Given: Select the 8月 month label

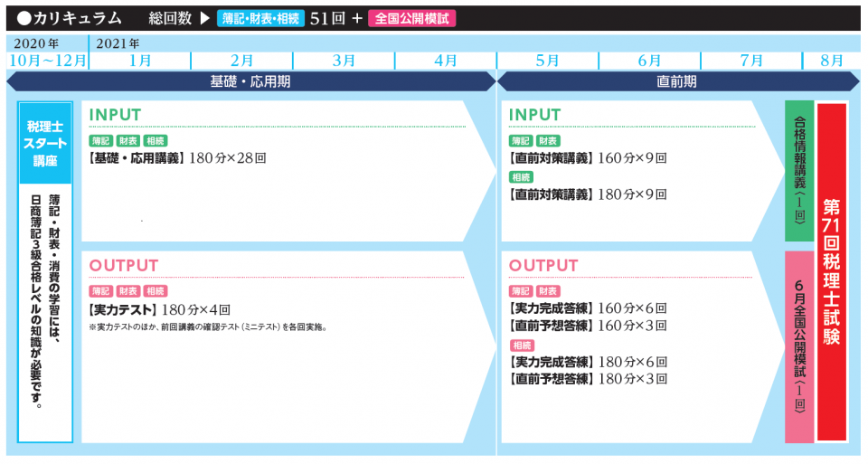Looking at the screenshot, I should tap(831, 61).
